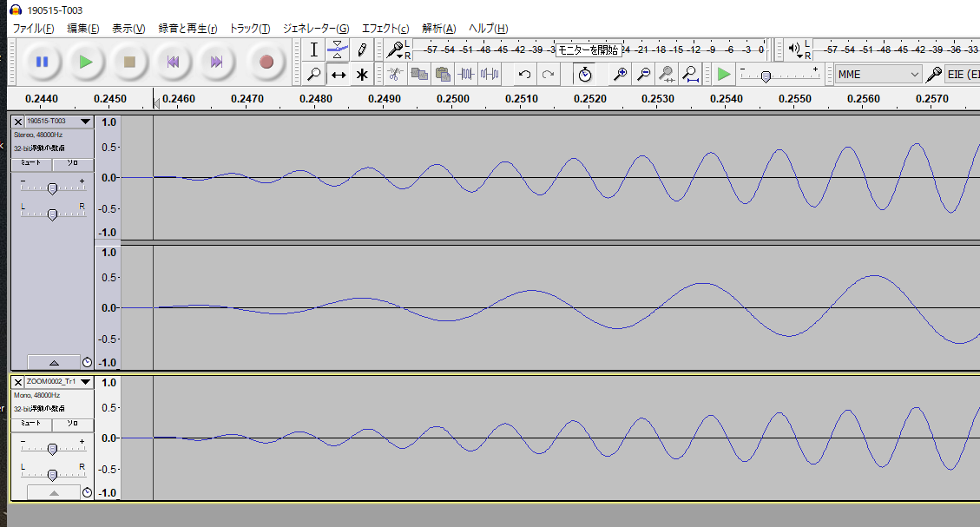The width and height of the screenshot is (980, 527).
Task: Select the Envelope tool
Action: pyautogui.click(x=339, y=49)
